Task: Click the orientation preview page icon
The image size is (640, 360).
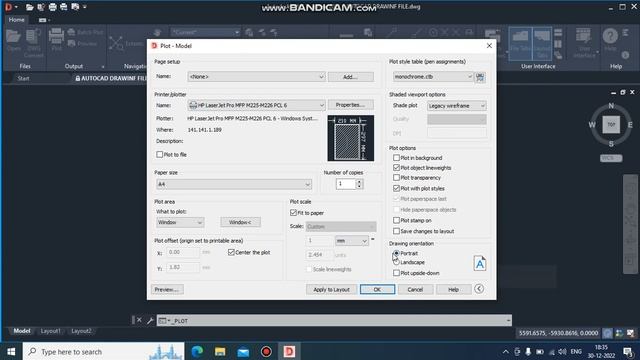Action: [480, 263]
